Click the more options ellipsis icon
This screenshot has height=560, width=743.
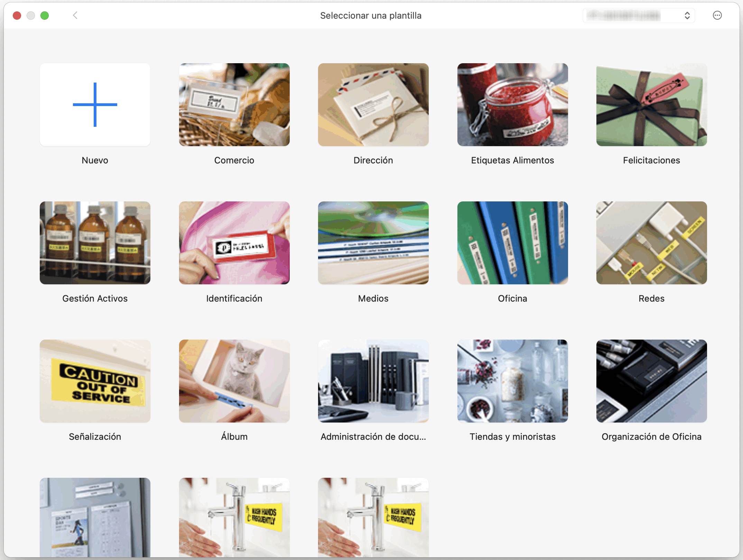(717, 16)
